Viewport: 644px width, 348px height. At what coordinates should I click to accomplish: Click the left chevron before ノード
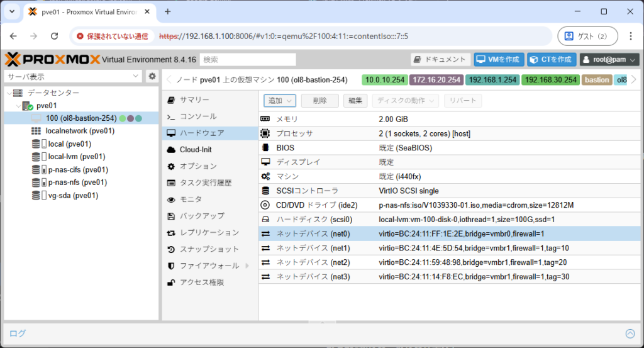[169, 80]
